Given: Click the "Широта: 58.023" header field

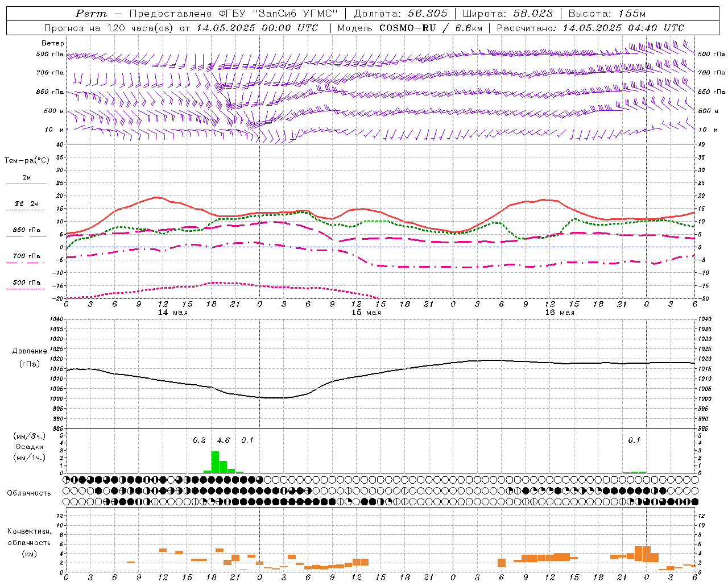Looking at the screenshot, I should [x=507, y=14].
